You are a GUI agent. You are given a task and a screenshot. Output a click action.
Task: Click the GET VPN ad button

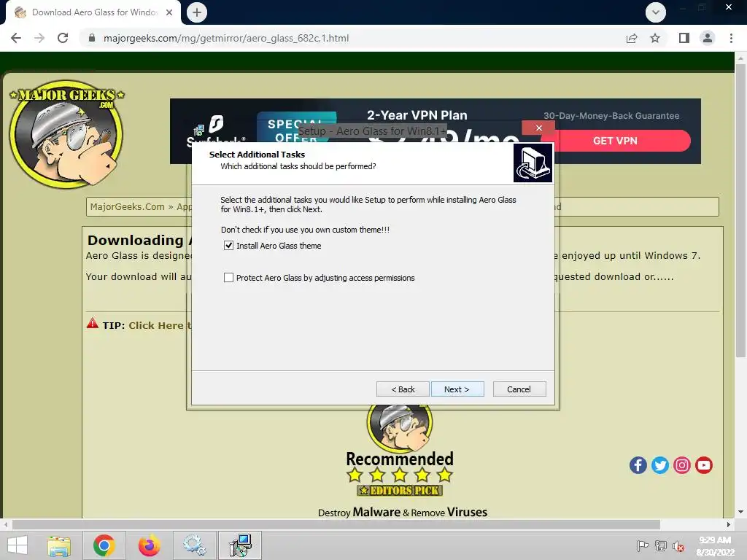615,141
